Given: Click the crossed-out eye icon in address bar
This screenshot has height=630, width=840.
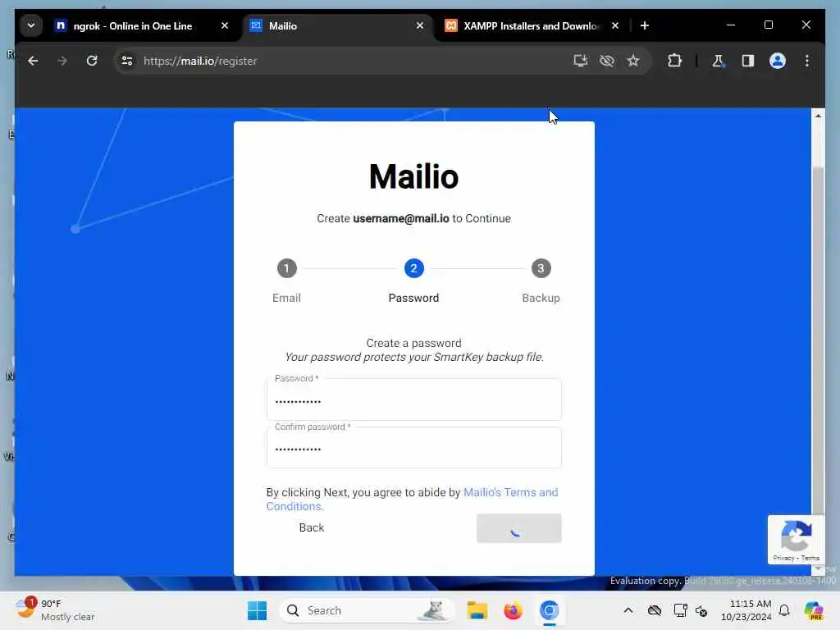Looking at the screenshot, I should pos(607,61).
